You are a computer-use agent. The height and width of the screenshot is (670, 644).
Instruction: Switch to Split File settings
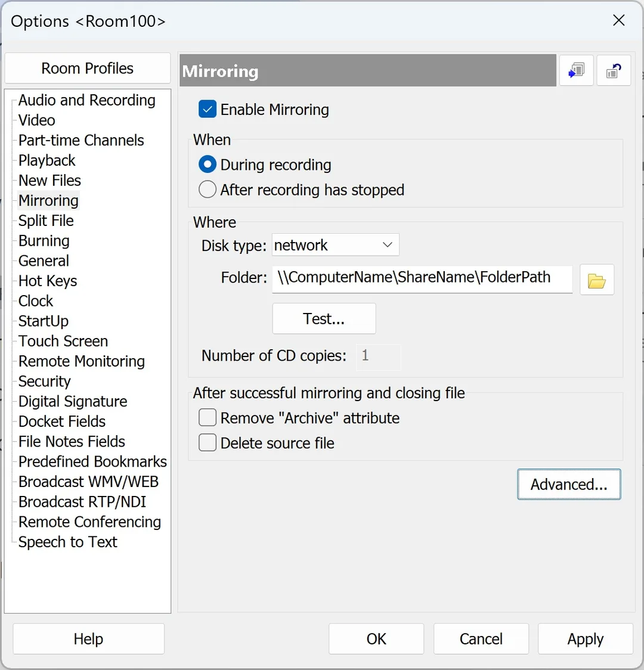coord(46,221)
